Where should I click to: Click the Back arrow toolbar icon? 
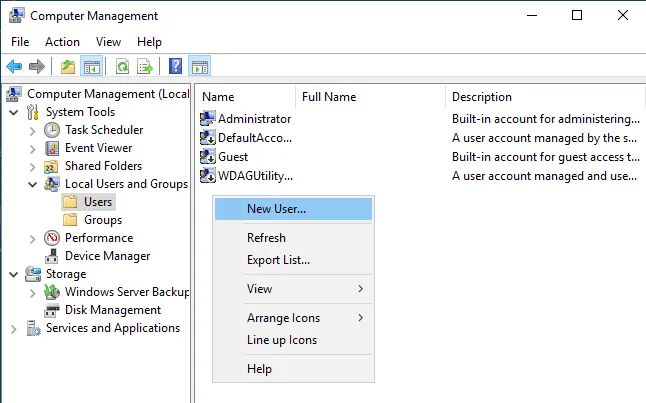click(x=14, y=67)
